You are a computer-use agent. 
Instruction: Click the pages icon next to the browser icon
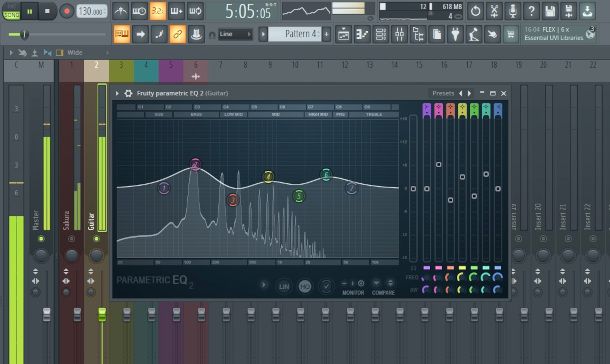tap(437, 34)
